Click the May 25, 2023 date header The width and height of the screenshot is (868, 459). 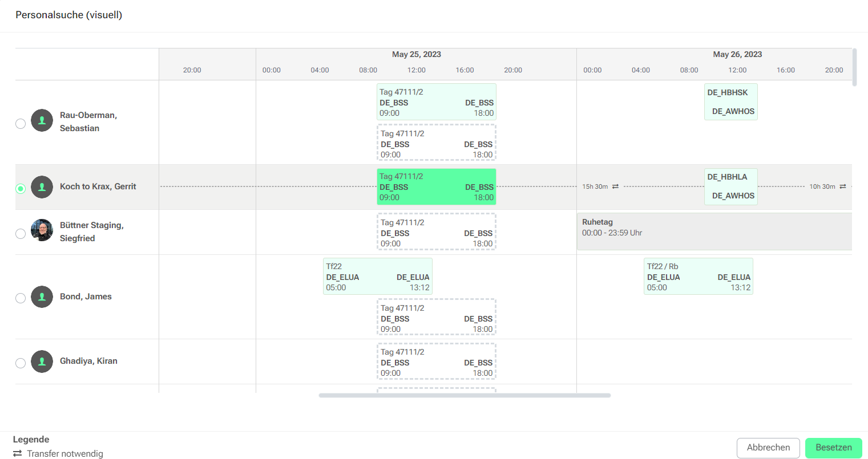417,54
